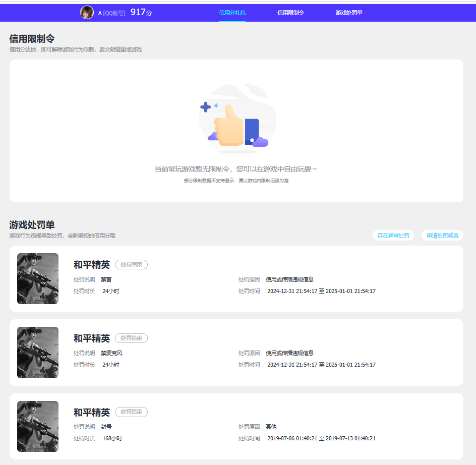
Task: Click 24小时 duration on the 禁言 card
Action: click(x=111, y=291)
